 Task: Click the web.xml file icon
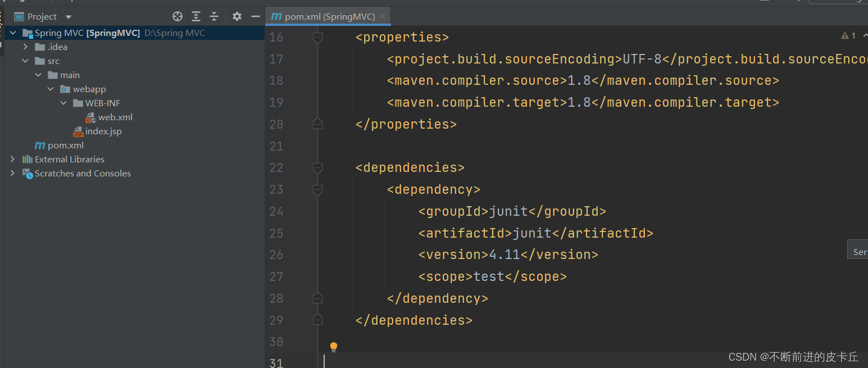pos(90,117)
